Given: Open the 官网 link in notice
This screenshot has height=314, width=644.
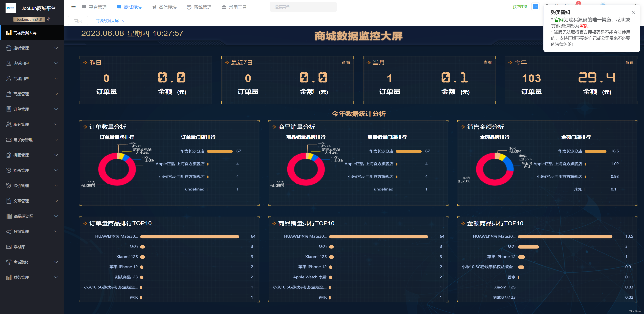Looking at the screenshot, I should tap(559, 20).
